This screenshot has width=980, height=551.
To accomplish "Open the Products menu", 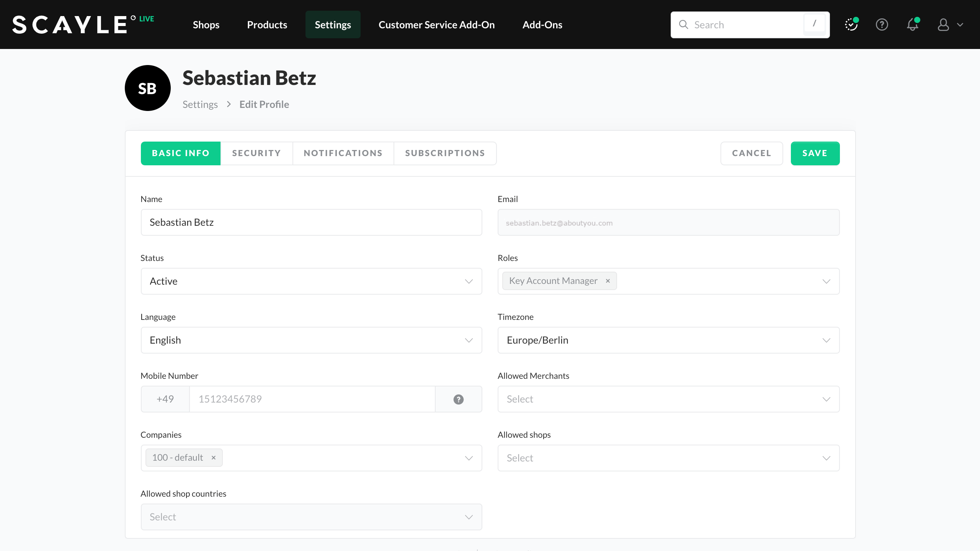I will click(267, 25).
